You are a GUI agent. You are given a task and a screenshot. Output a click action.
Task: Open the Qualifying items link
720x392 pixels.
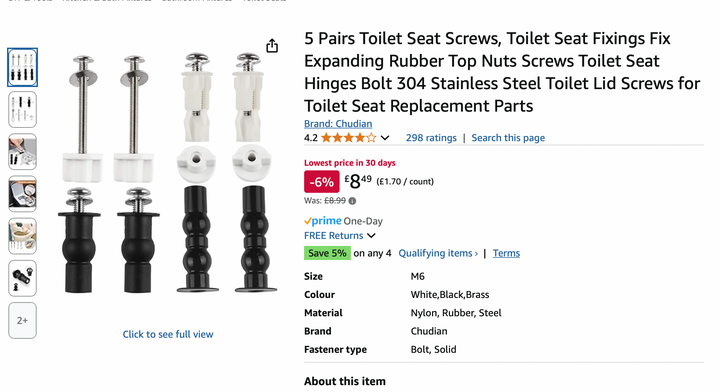click(438, 253)
